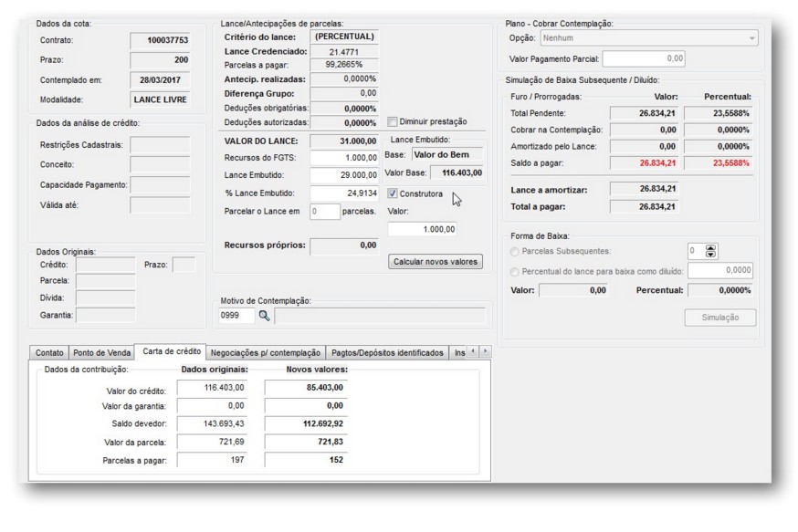Click the Total Pendente percentual 23,5588%
The image size is (798, 532).
(718, 113)
